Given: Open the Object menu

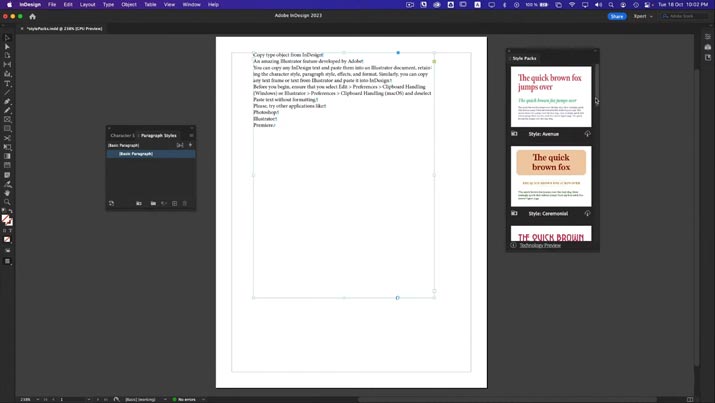Looking at the screenshot, I should (x=129, y=5).
